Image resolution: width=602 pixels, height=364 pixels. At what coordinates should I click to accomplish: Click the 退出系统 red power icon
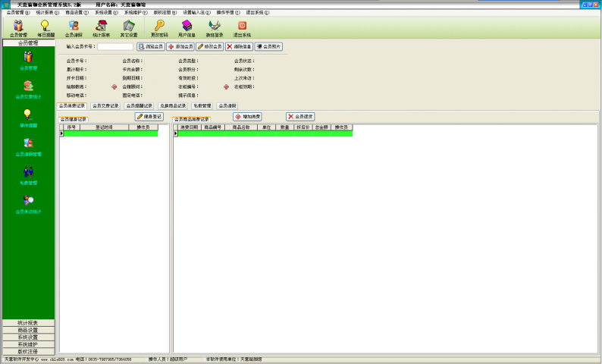click(242, 28)
